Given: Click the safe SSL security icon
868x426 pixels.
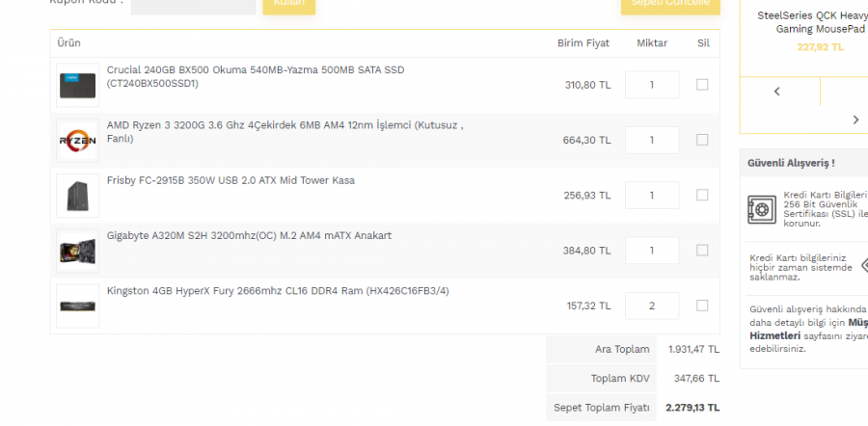Looking at the screenshot, I should pyautogui.click(x=762, y=210).
